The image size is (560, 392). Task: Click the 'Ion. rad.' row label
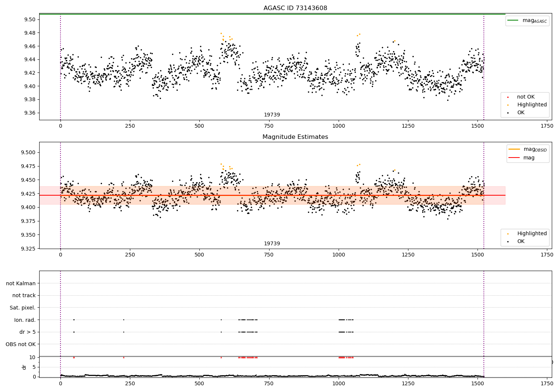(x=25, y=320)
